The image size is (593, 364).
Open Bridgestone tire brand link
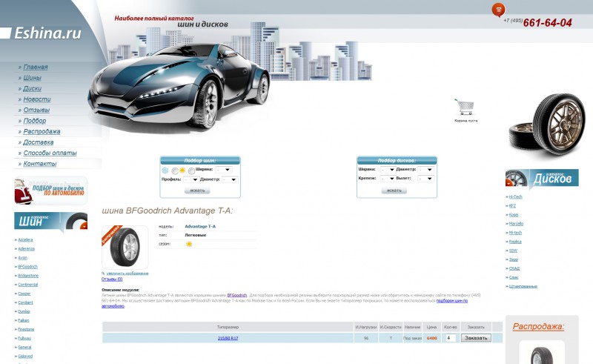[28, 276]
